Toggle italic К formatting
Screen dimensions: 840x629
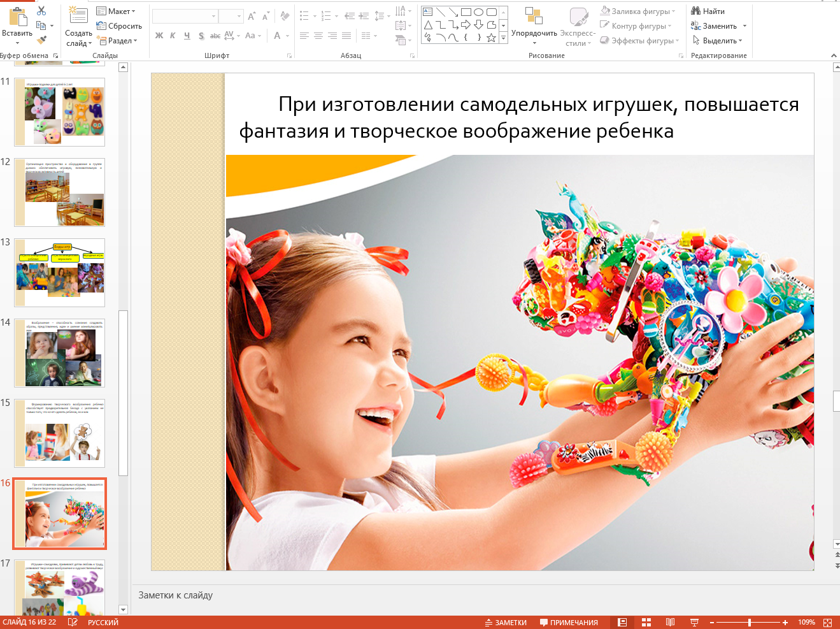click(x=173, y=36)
